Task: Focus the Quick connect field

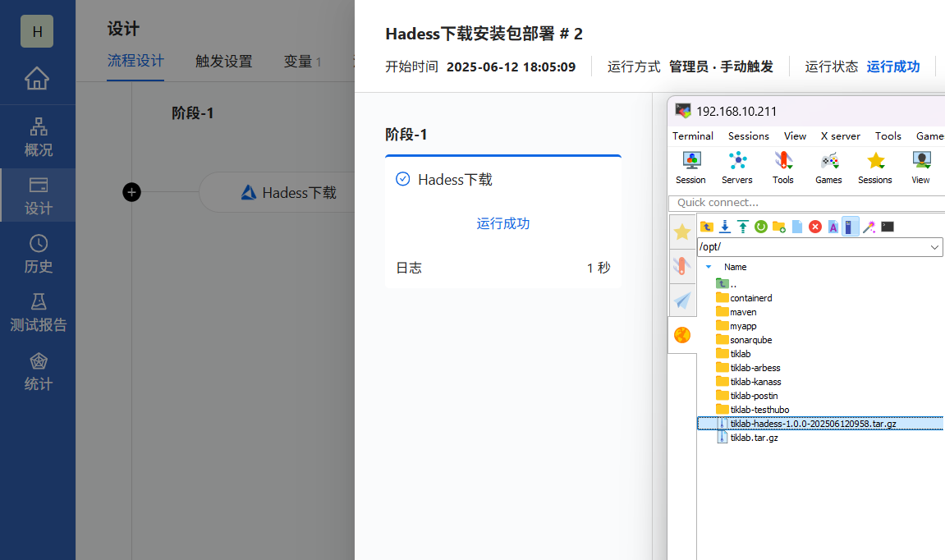Action: tap(806, 203)
